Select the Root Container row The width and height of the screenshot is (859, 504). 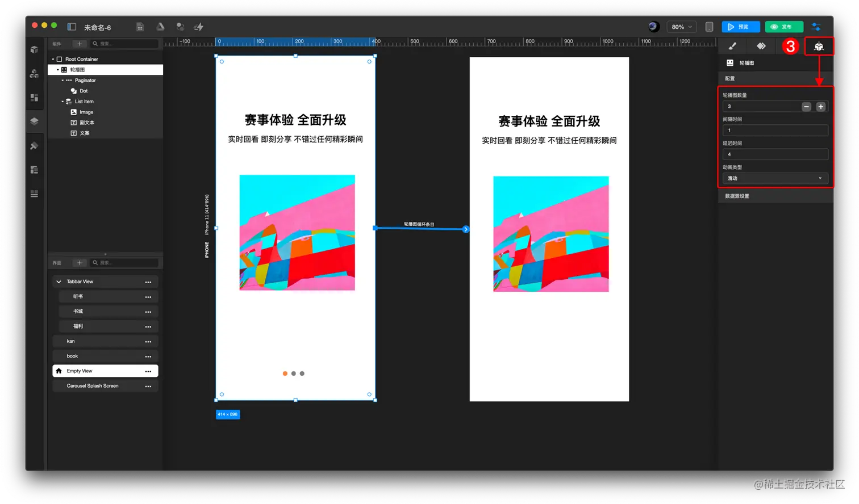[x=106, y=59]
